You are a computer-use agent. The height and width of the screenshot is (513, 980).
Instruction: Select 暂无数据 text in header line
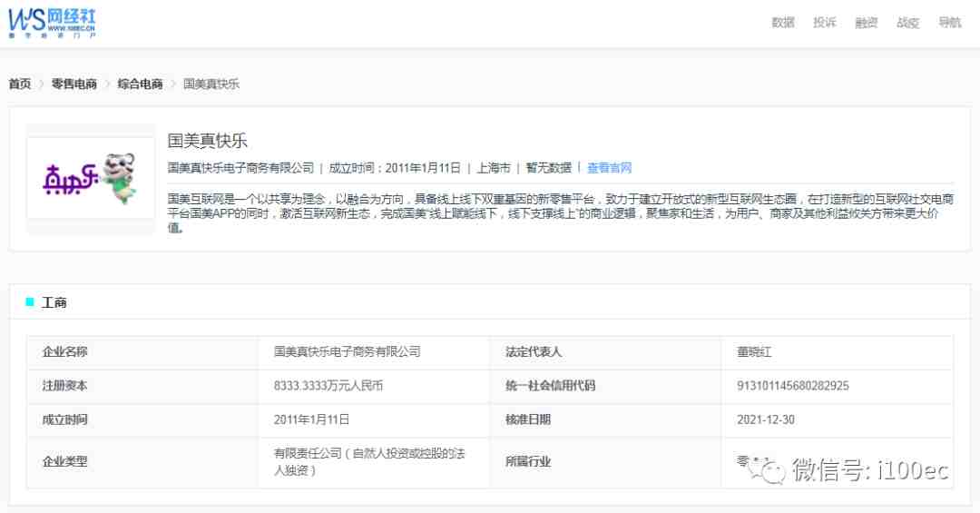coord(549,168)
